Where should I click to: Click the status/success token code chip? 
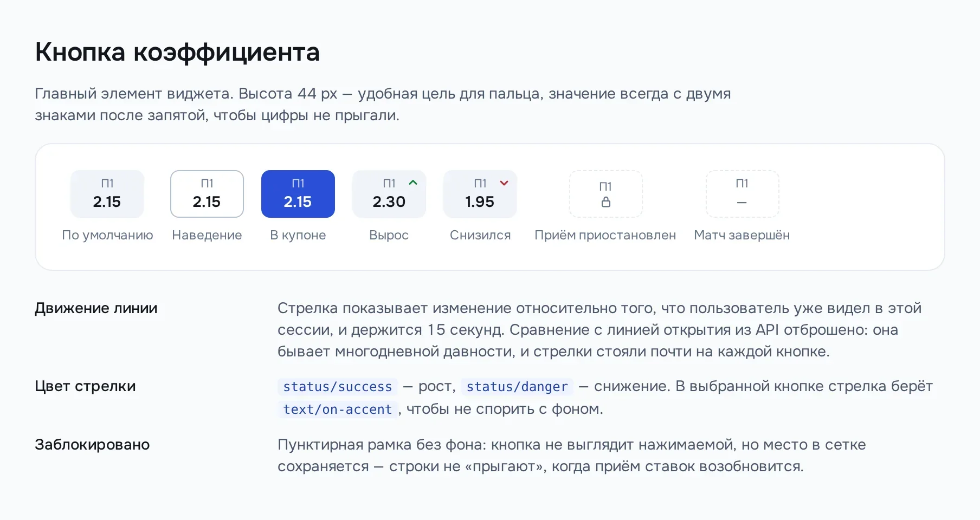point(337,387)
